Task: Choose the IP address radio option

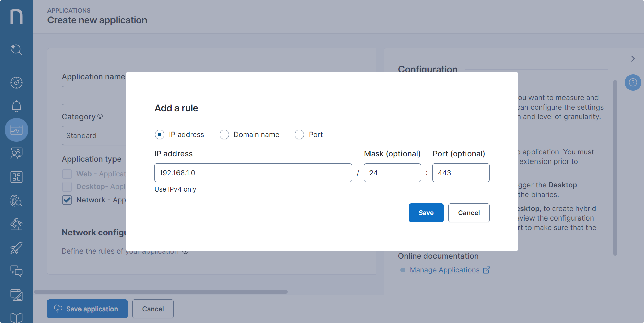Action: [160, 135]
